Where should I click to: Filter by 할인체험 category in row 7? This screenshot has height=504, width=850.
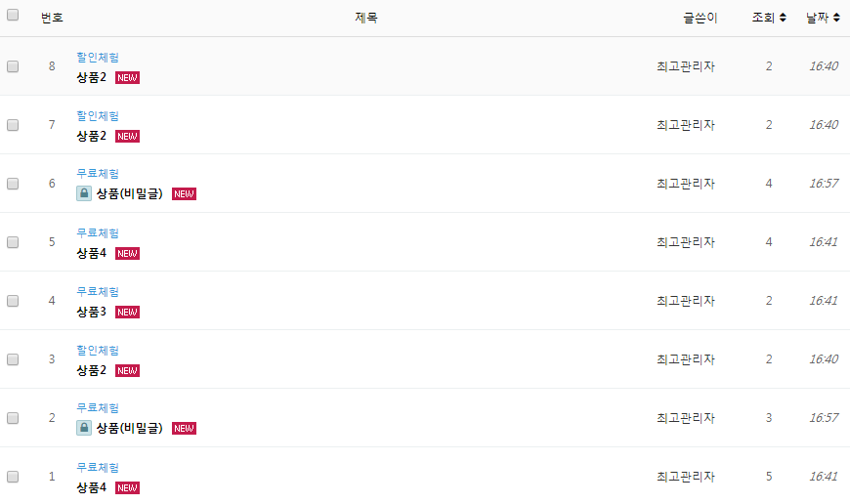click(x=98, y=115)
